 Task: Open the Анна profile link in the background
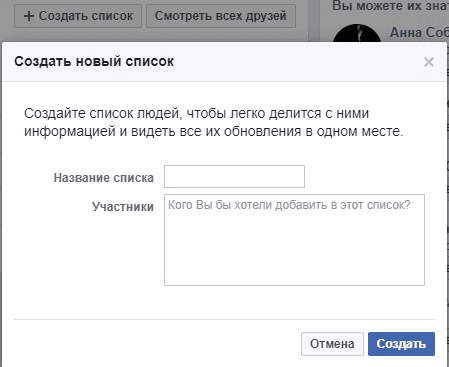click(x=419, y=32)
